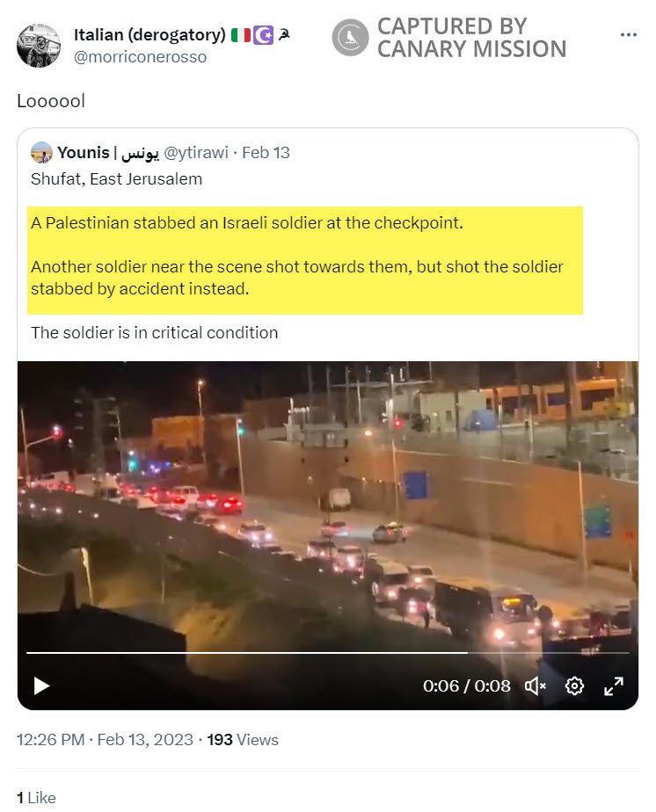
Task: Click the hammer and sickle emoji
Action: (283, 34)
